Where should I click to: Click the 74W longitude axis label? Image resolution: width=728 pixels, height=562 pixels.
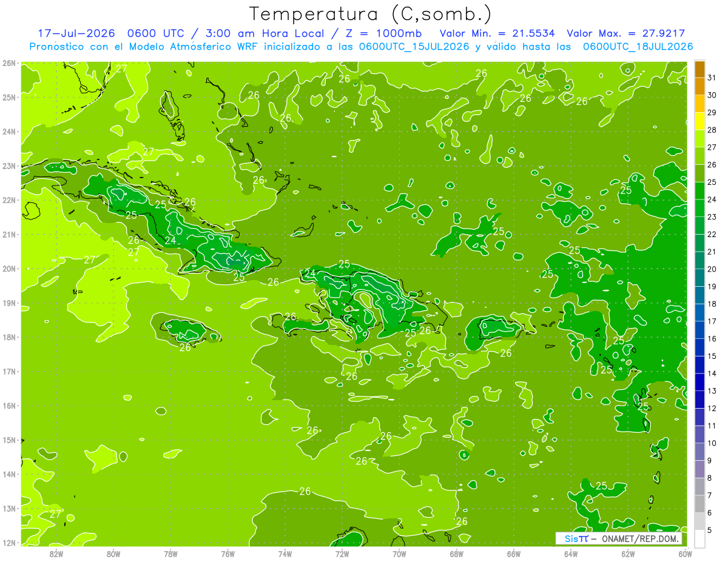[285, 554]
